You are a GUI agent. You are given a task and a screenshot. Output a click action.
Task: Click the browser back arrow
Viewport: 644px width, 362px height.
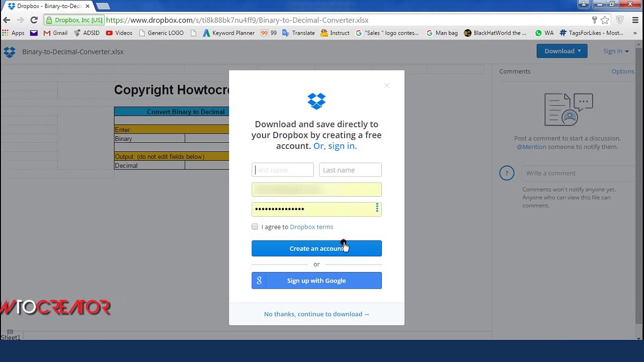point(7,20)
